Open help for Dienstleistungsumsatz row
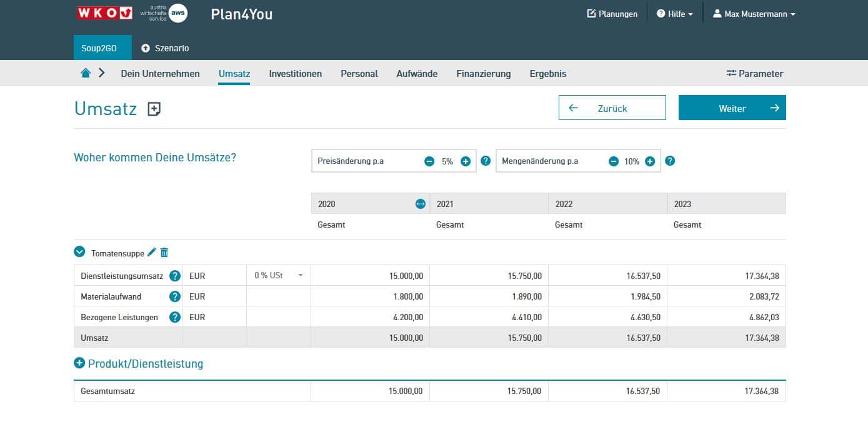Image resolution: width=868 pixels, height=439 pixels. click(175, 276)
